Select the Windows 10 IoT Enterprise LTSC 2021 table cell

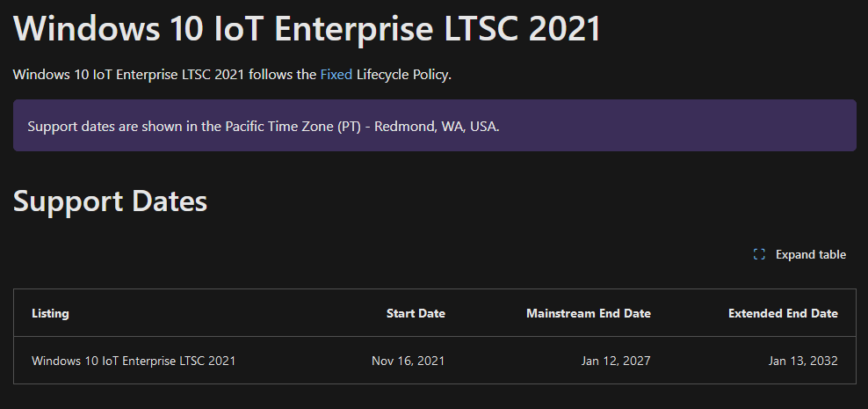click(x=134, y=361)
